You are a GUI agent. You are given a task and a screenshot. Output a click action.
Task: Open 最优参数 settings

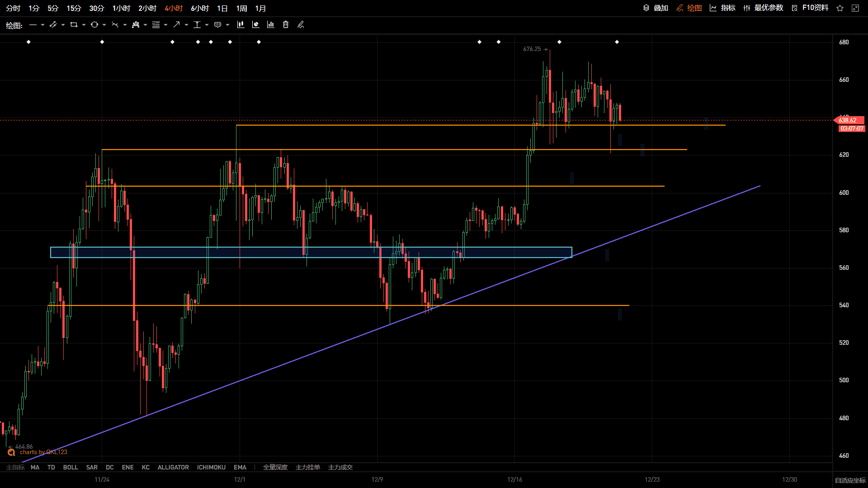point(763,8)
